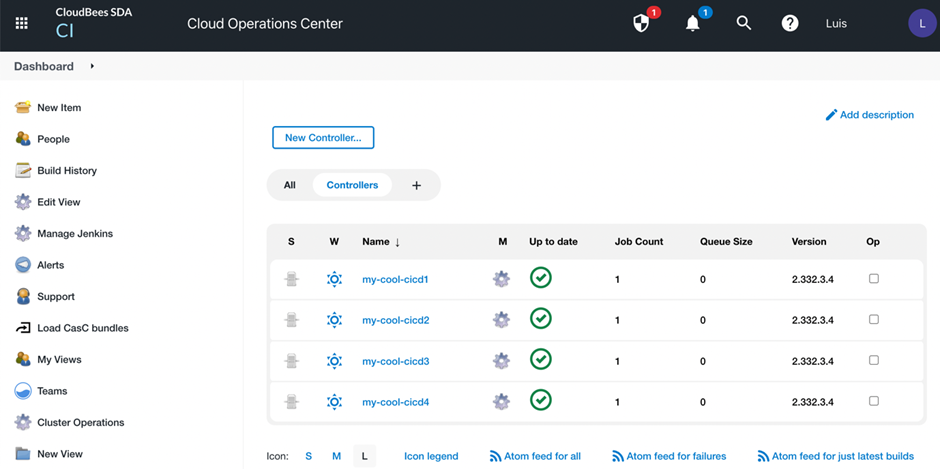The height and width of the screenshot is (469, 940).
Task: Click the manage gear for my-cool-cicd1
Action: pyautogui.click(x=501, y=279)
